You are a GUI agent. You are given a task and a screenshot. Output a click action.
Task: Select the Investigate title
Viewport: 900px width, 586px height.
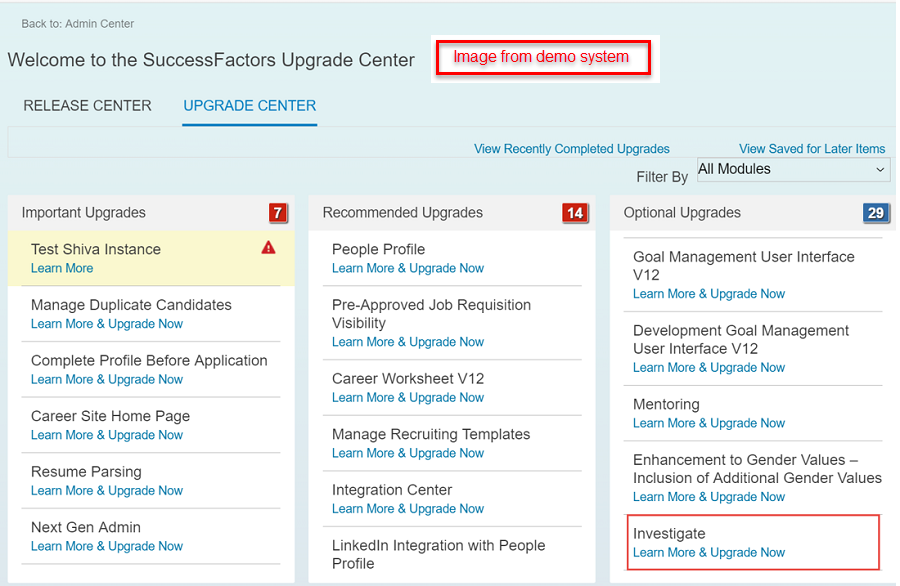(669, 534)
